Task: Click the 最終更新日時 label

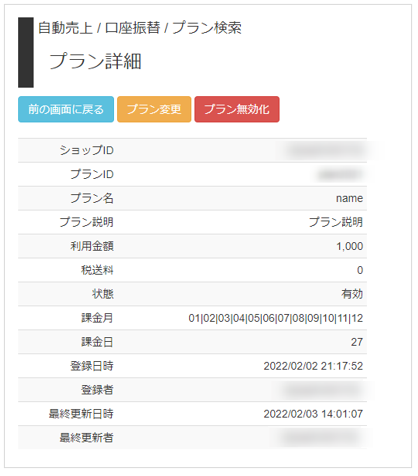Action: [x=81, y=414]
